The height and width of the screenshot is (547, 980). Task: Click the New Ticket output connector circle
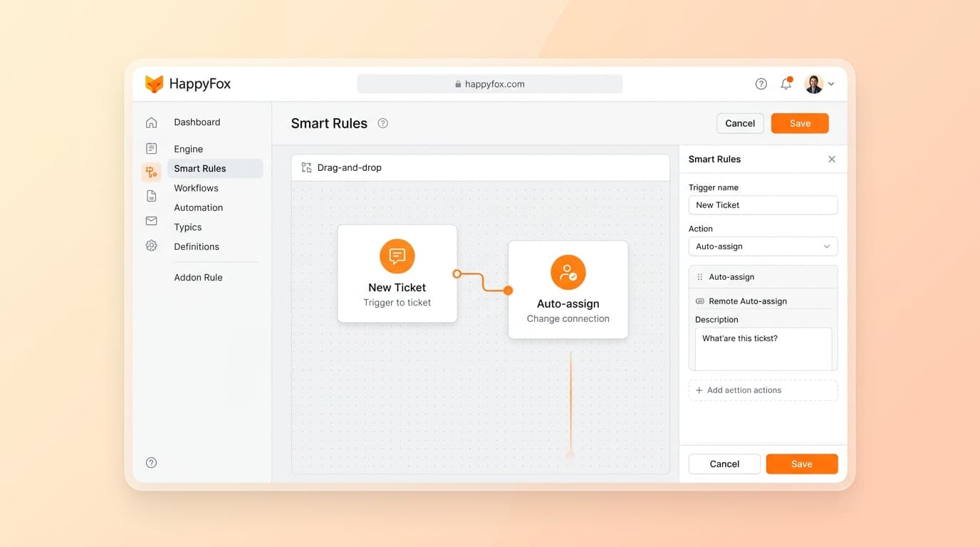(457, 273)
